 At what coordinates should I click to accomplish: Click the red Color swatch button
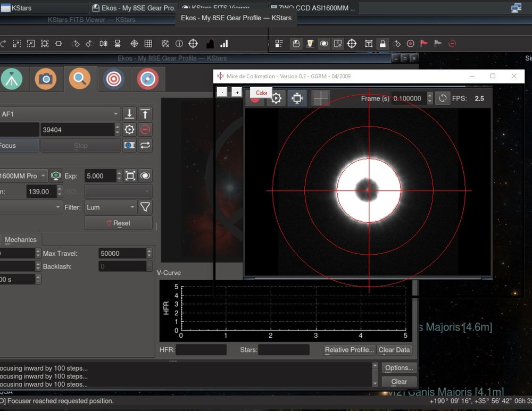(261, 93)
